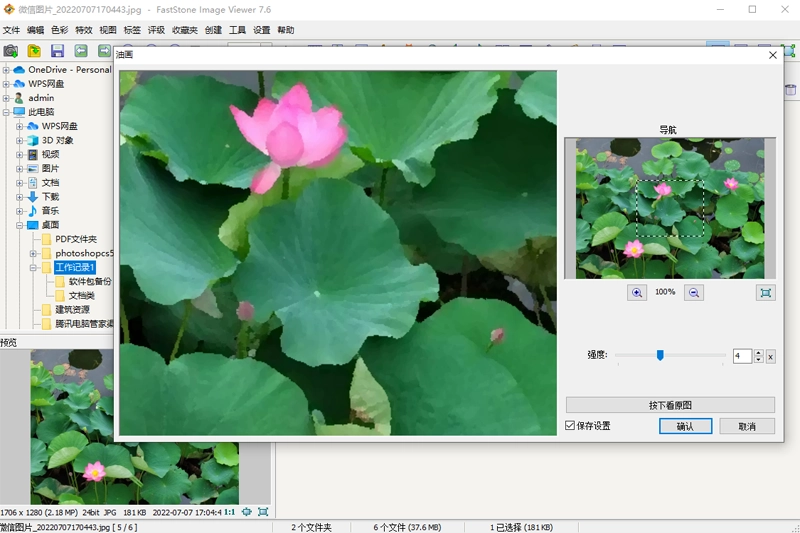
Task: Expand the 下载 folder node
Action: 19,197
